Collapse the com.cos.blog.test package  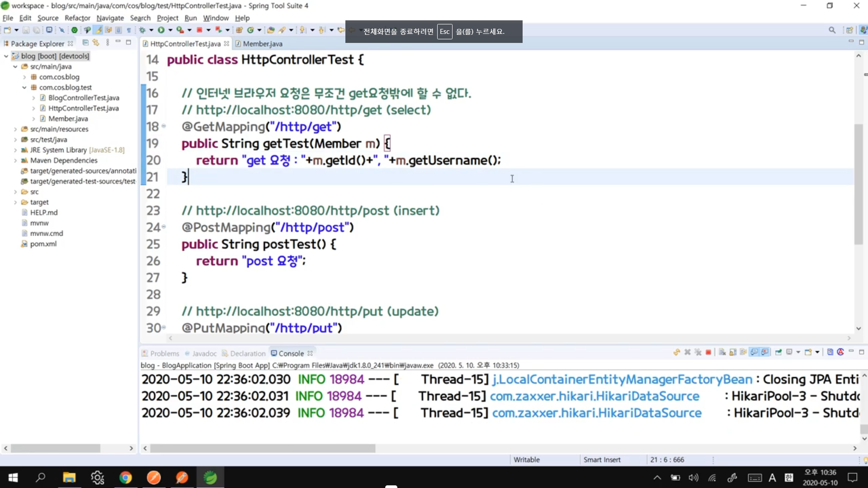(x=24, y=88)
